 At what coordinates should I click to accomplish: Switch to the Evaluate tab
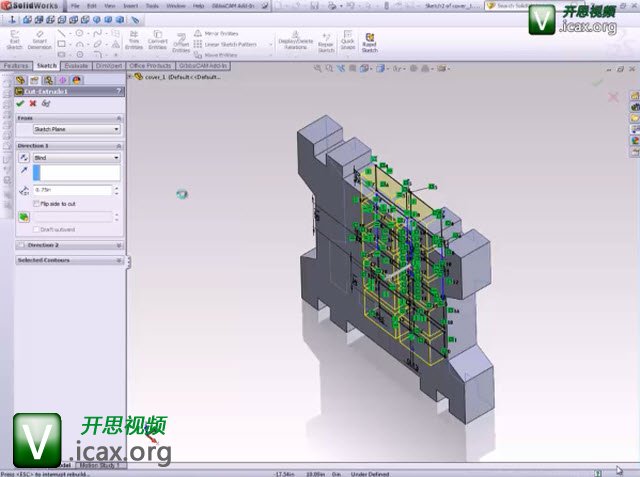click(76, 66)
